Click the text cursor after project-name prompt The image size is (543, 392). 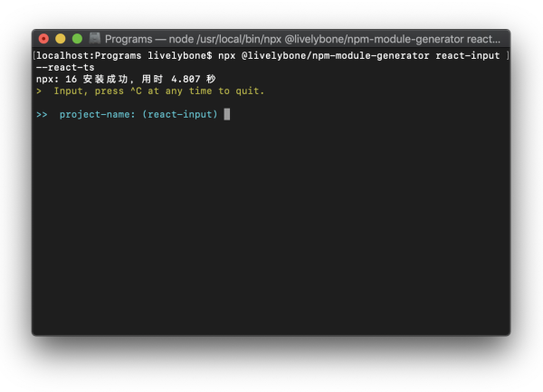click(227, 114)
